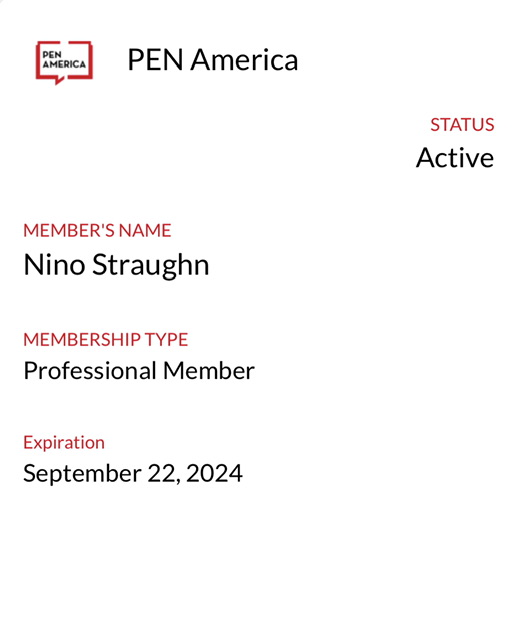Viewport: 512px width, 640px height.
Task: Select the Active status value
Action: point(455,158)
